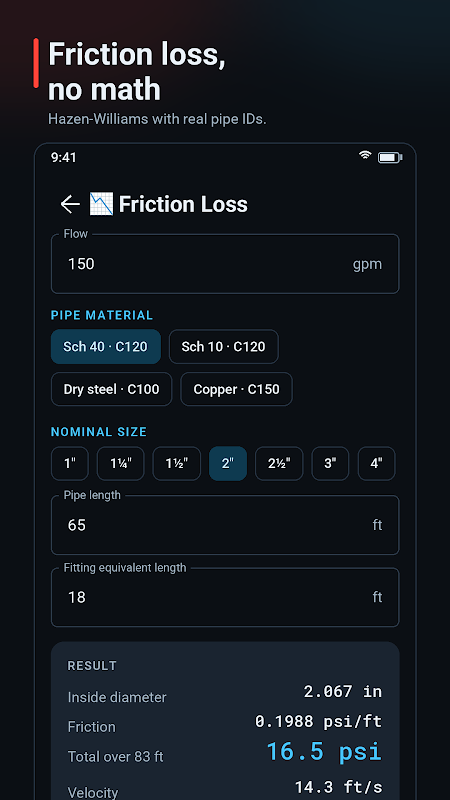Select Sch 40 · C120 pipe material
This screenshot has height=800, width=450.
point(106,346)
